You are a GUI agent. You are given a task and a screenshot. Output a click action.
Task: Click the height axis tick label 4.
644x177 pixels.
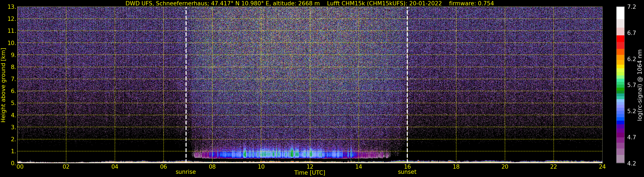(x=13, y=115)
